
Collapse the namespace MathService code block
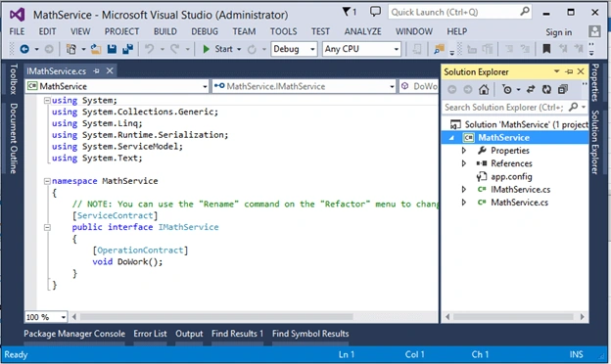point(47,181)
